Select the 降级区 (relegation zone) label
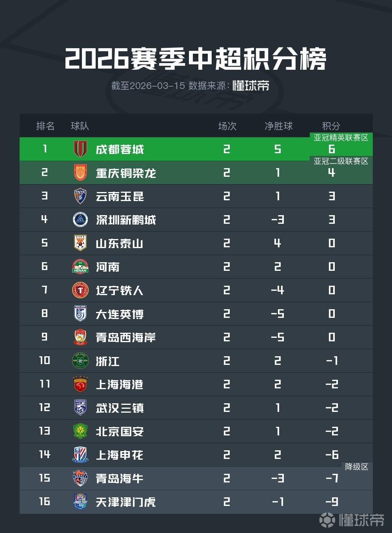 pos(356,467)
